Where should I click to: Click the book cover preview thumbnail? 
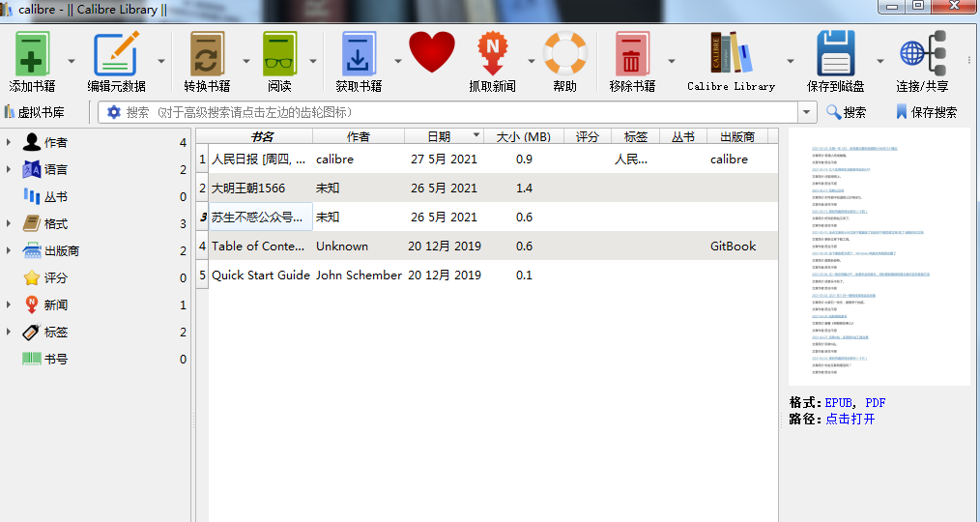coord(879,257)
